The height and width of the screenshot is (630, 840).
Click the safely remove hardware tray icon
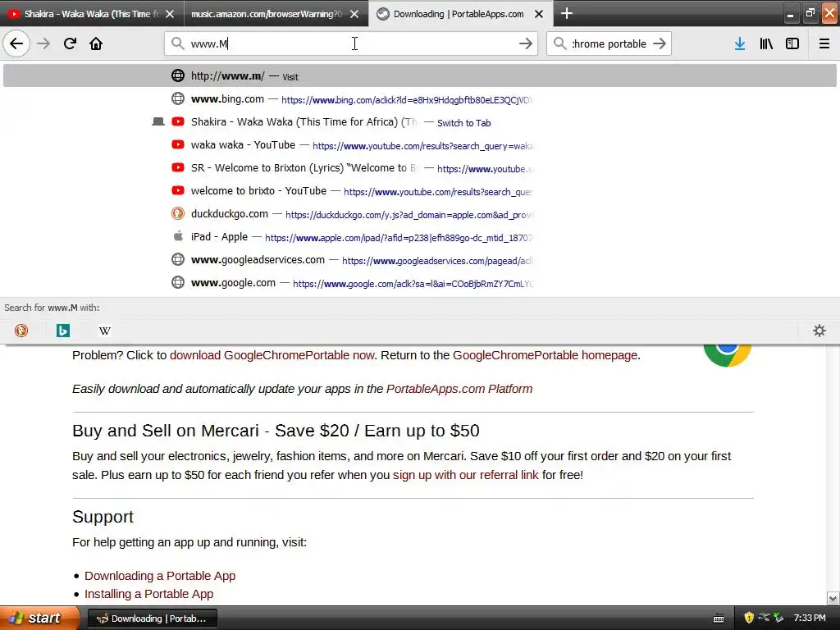pos(779,618)
